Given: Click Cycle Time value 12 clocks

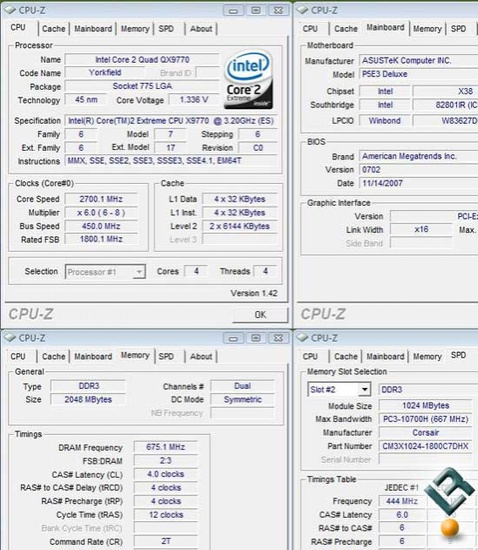Looking at the screenshot, I should click(166, 515).
